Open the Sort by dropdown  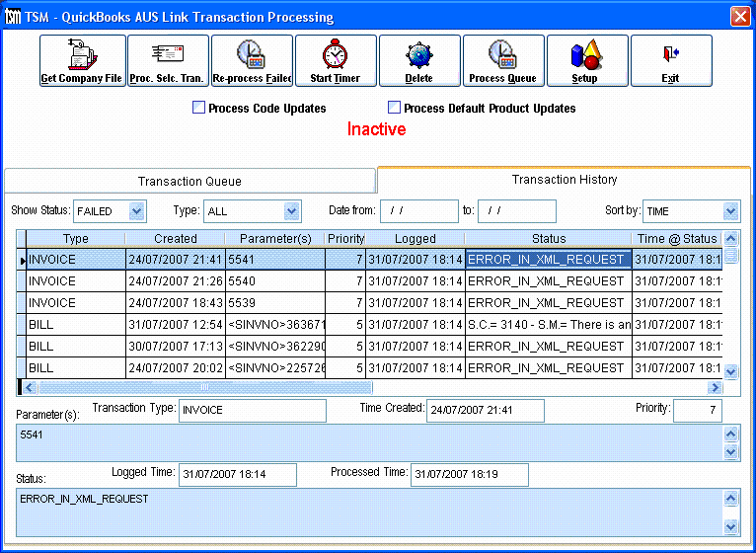point(730,211)
